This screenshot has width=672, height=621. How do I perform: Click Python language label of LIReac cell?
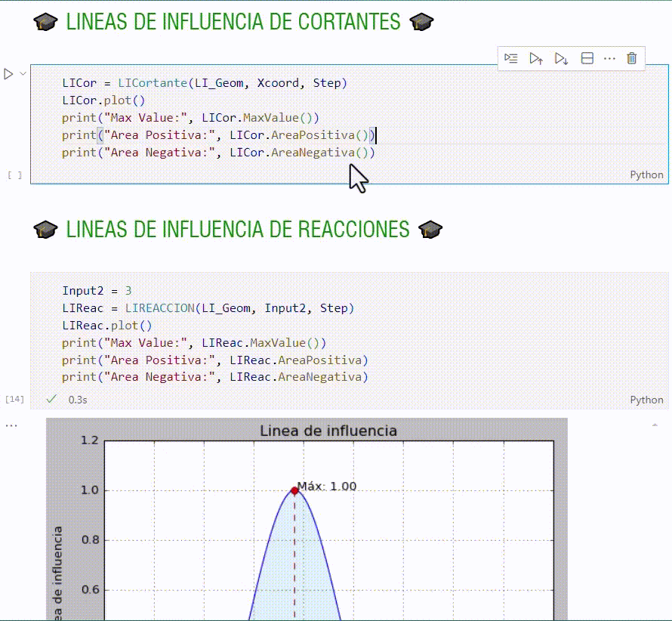coord(646,400)
